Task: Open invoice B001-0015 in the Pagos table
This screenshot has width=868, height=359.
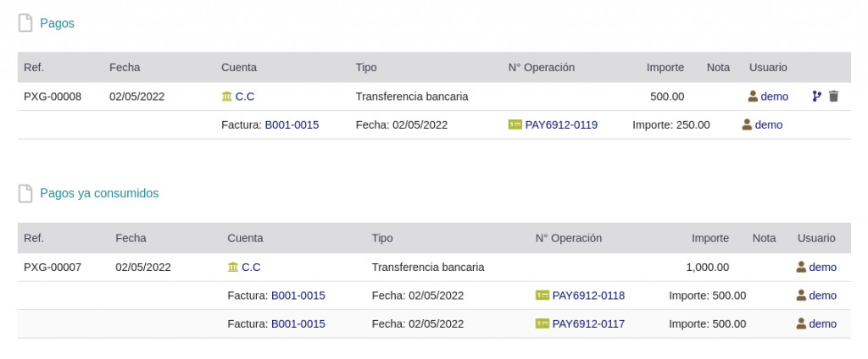Action: tap(292, 124)
